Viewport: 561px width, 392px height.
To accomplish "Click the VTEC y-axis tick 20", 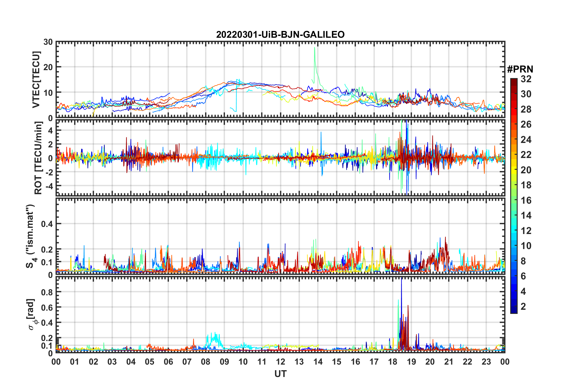I will (x=48, y=67).
